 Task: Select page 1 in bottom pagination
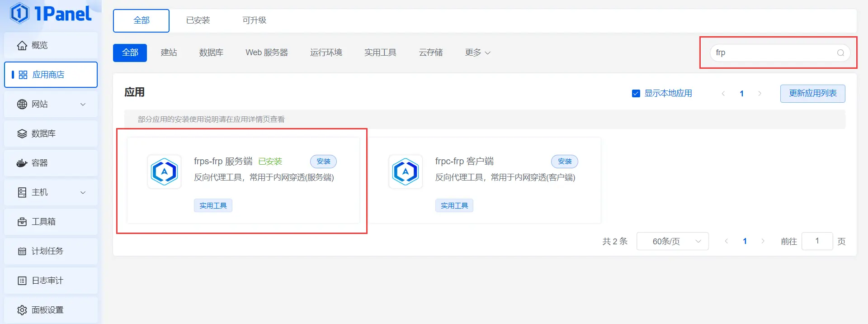745,241
